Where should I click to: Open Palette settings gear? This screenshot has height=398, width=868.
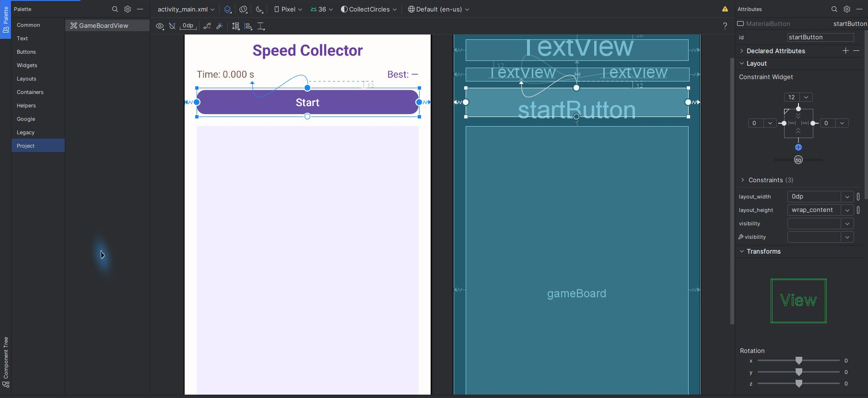(128, 9)
